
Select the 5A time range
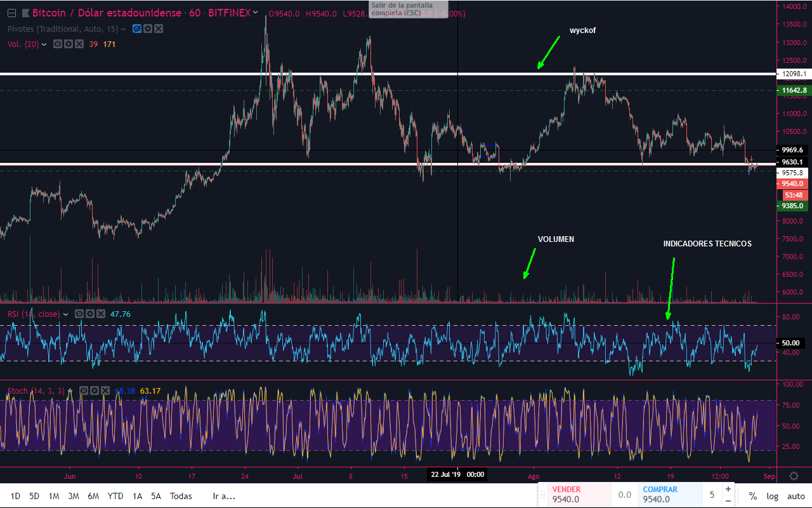pyautogui.click(x=156, y=496)
